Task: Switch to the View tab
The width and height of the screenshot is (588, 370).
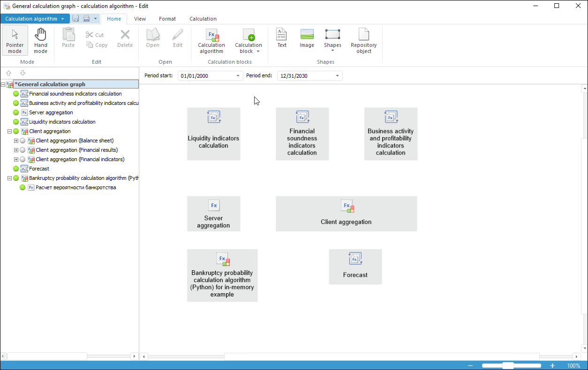Action: coord(140,19)
